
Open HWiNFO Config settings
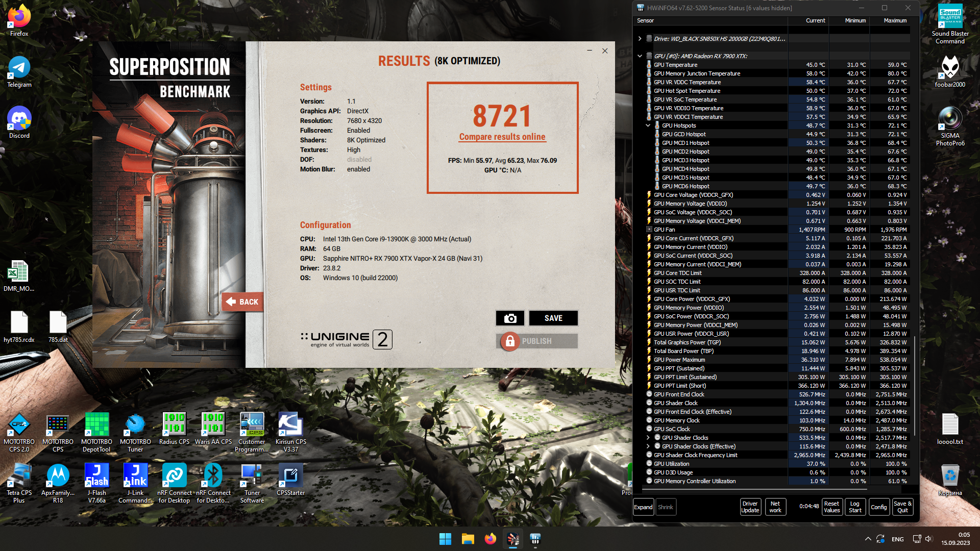point(878,507)
